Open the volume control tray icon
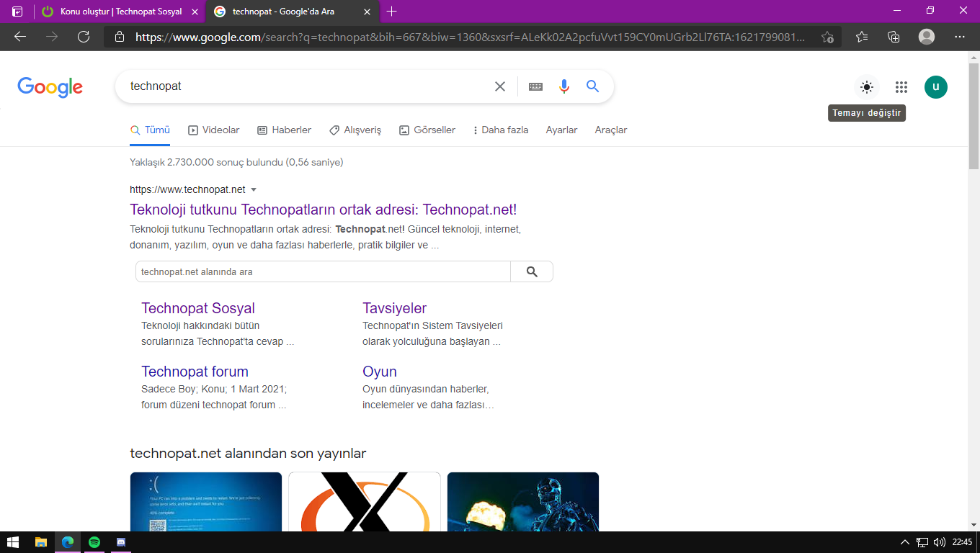 point(940,542)
